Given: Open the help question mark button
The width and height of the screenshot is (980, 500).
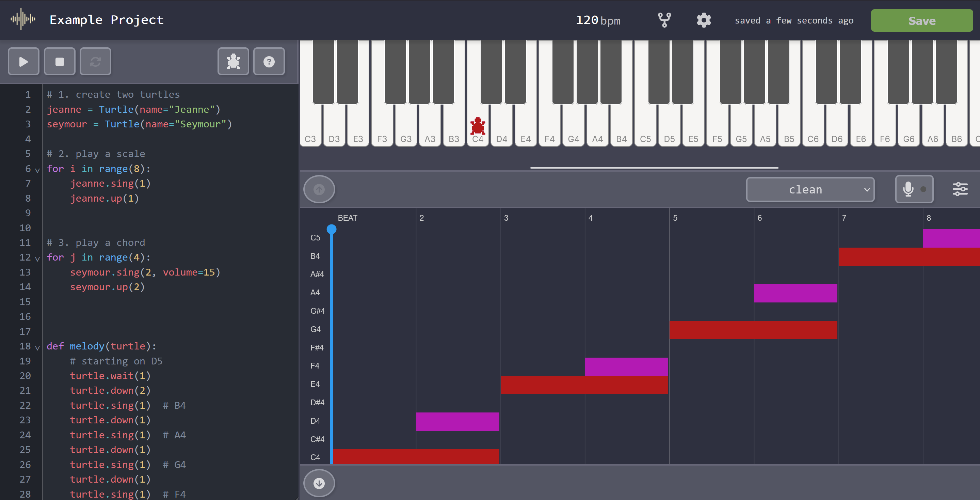Looking at the screenshot, I should pyautogui.click(x=269, y=61).
